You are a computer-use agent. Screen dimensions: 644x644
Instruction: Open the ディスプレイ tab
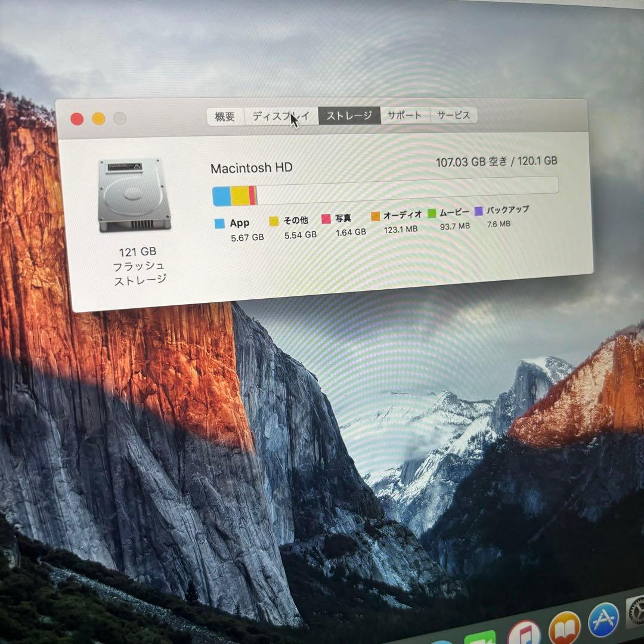tap(280, 115)
